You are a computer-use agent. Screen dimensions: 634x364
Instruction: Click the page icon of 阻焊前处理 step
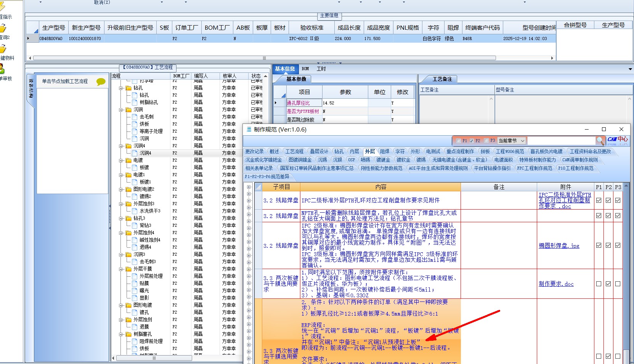tap(135, 341)
